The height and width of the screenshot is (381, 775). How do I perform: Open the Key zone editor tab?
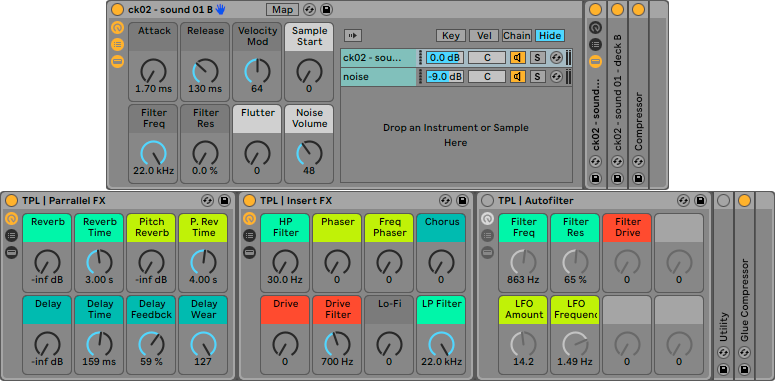point(451,36)
